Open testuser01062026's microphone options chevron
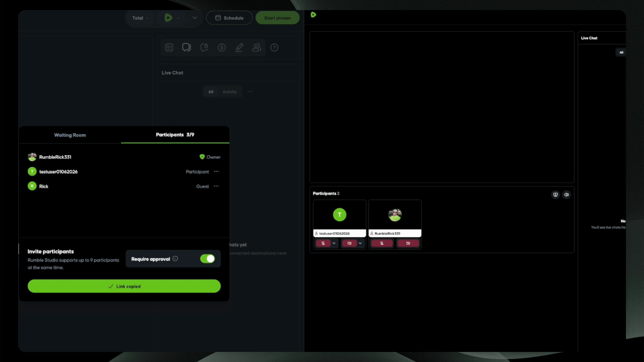The image size is (644, 362). click(334, 243)
